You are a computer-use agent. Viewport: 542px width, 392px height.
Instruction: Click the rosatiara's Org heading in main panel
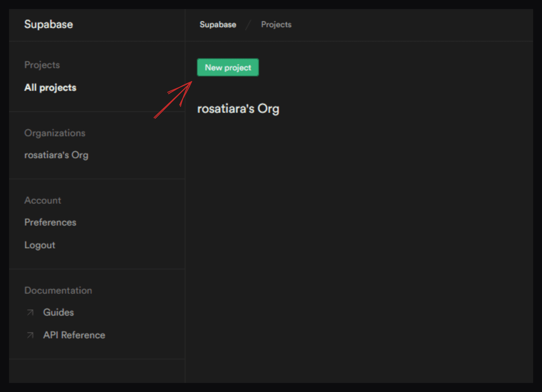tap(238, 109)
